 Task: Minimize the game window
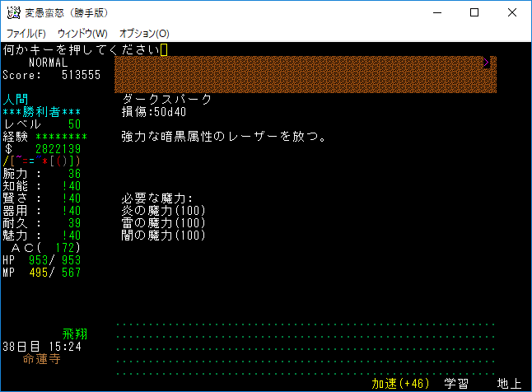point(436,13)
